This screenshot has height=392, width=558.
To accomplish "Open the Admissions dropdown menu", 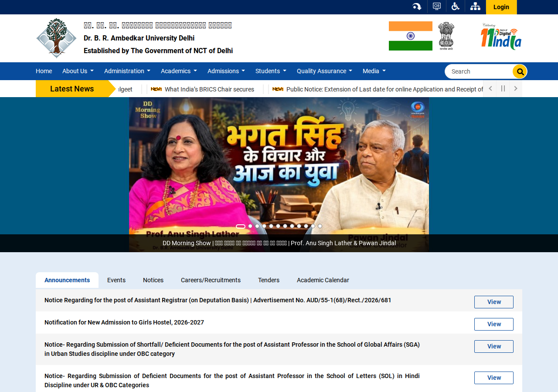I will (226, 71).
